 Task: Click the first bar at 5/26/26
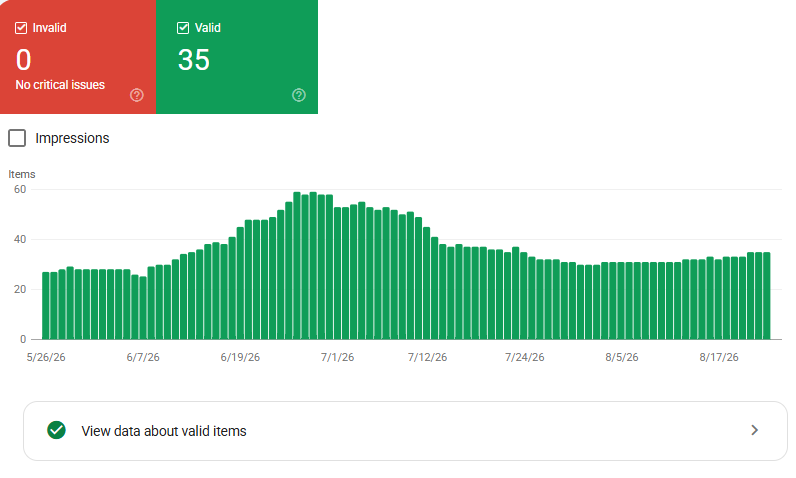coord(46,306)
